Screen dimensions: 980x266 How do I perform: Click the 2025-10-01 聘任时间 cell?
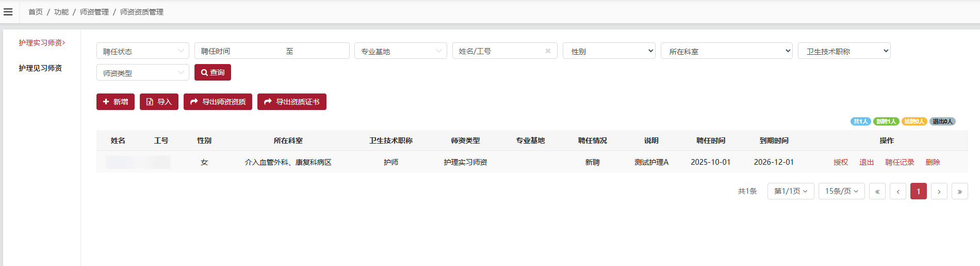click(711, 162)
